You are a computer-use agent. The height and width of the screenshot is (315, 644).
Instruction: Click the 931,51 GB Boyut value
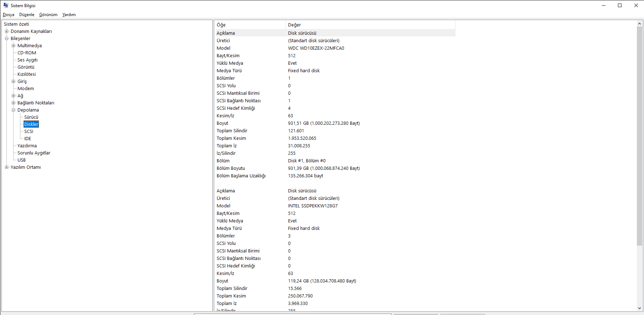coord(324,123)
